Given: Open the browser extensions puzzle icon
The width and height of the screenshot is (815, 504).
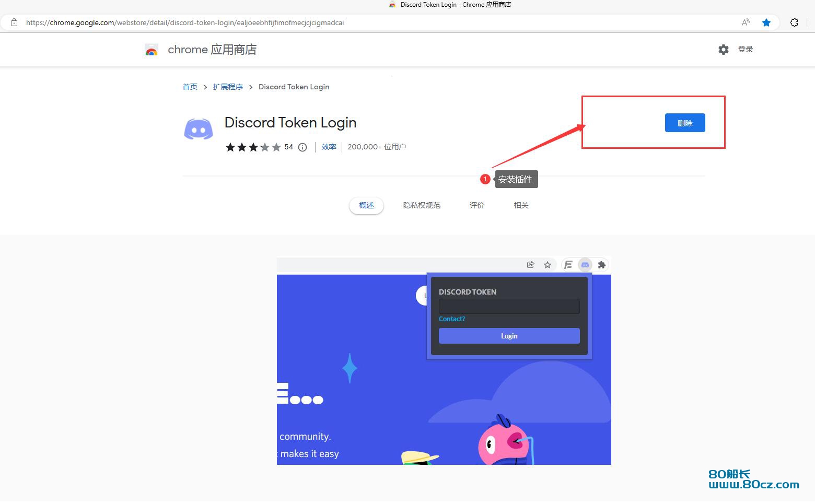Looking at the screenshot, I should click(794, 22).
